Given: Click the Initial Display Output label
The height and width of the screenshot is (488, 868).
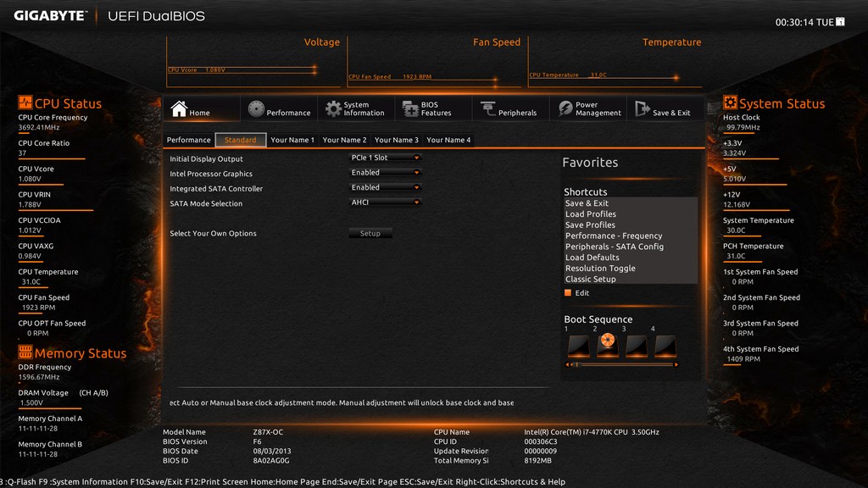Looking at the screenshot, I should pos(206,158).
